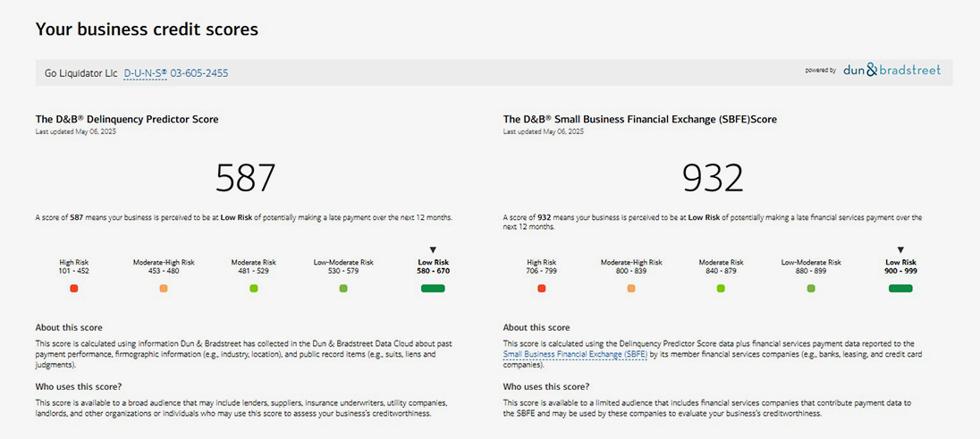980x439 pixels.
Task: Click 'The D&B Delinquency Predictor Score' title
Action: tap(128, 119)
